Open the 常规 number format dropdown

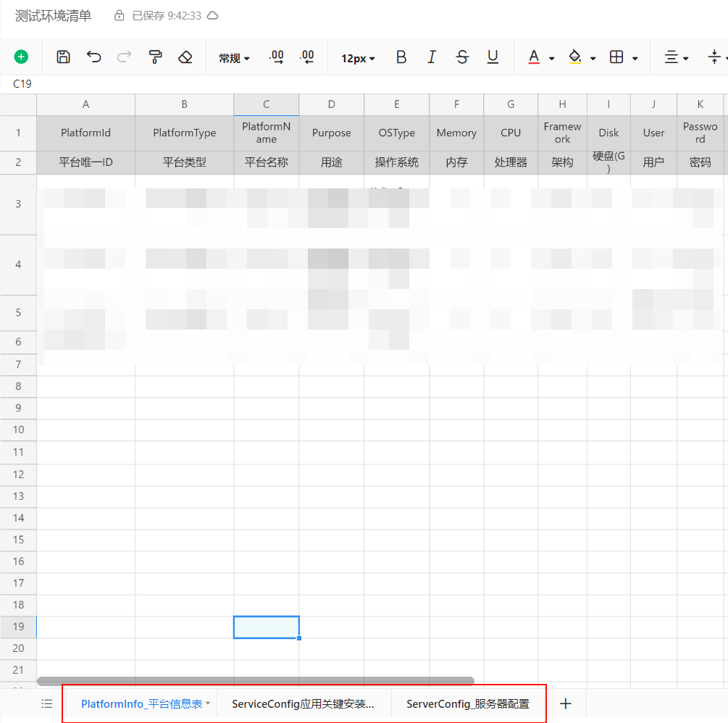pyautogui.click(x=234, y=58)
